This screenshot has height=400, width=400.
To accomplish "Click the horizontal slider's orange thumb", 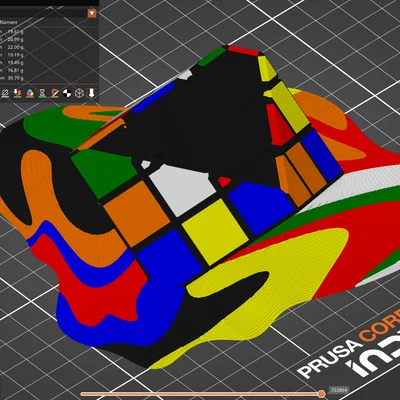I will [321, 394].
